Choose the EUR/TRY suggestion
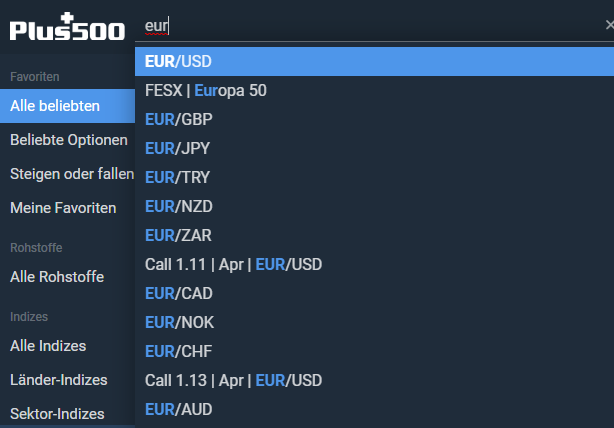The image size is (614, 428). point(374,177)
